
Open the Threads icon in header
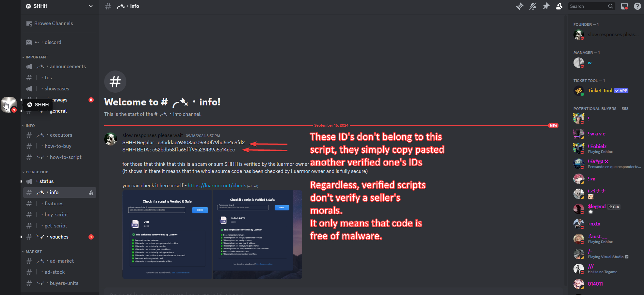(520, 6)
